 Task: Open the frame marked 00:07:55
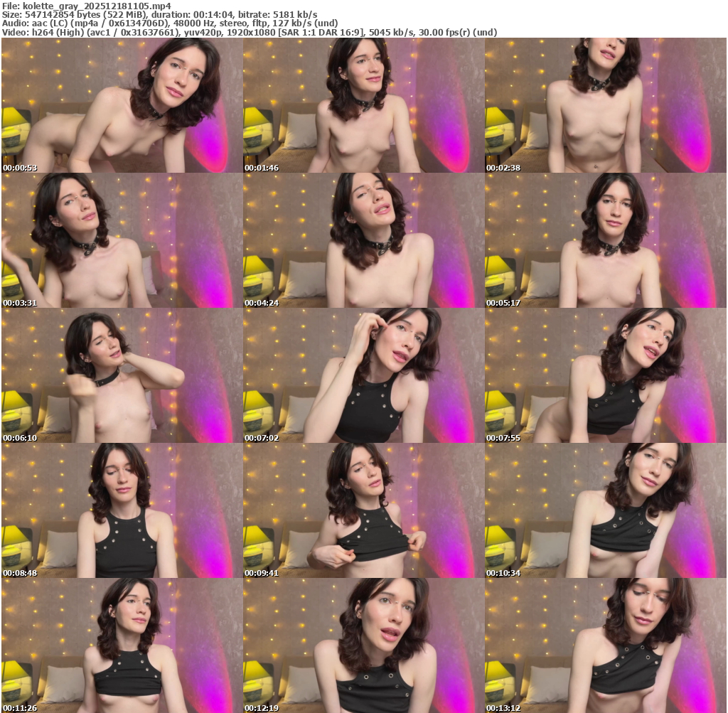605,375
